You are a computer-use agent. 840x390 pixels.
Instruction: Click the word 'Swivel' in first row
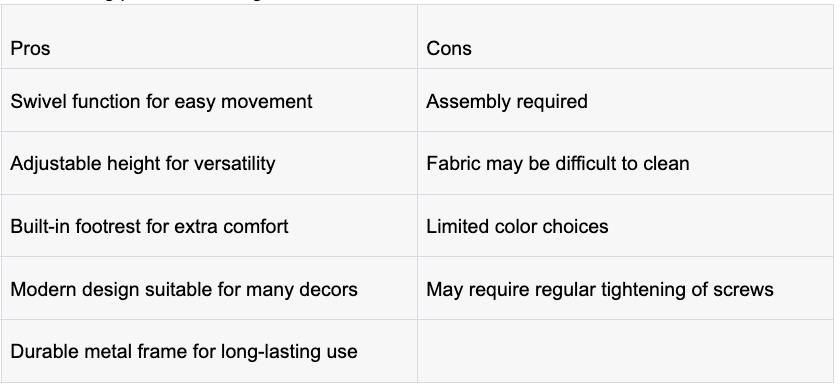click(38, 101)
